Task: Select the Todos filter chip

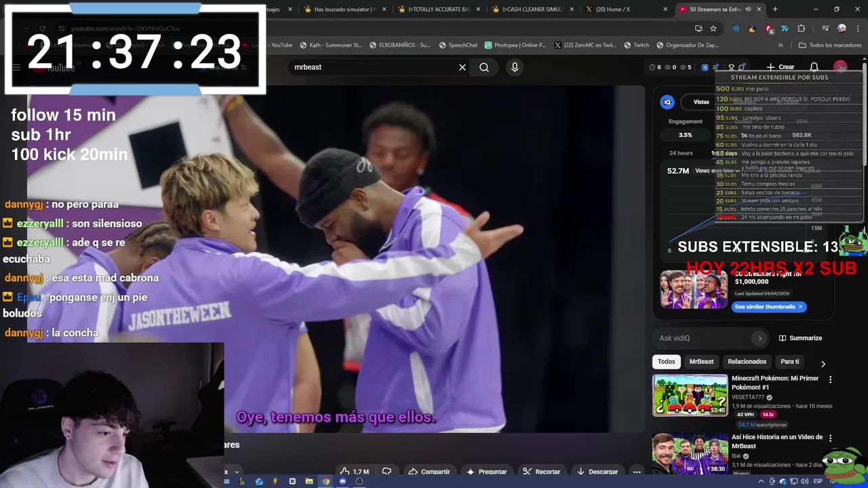Action: coord(667,362)
